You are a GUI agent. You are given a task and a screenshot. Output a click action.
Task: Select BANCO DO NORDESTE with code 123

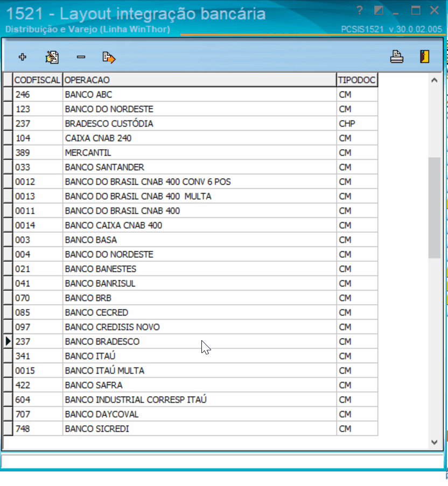coord(191,109)
